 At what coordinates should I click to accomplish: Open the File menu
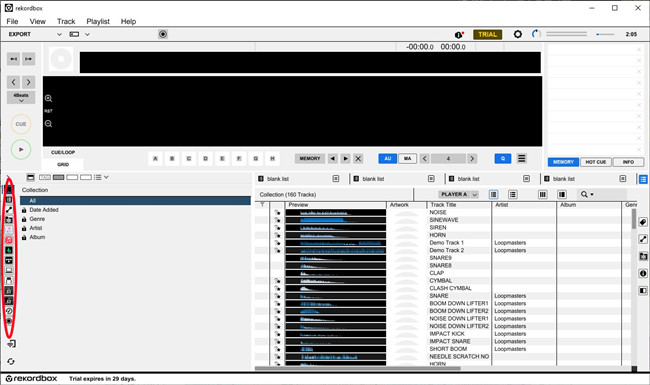click(12, 22)
